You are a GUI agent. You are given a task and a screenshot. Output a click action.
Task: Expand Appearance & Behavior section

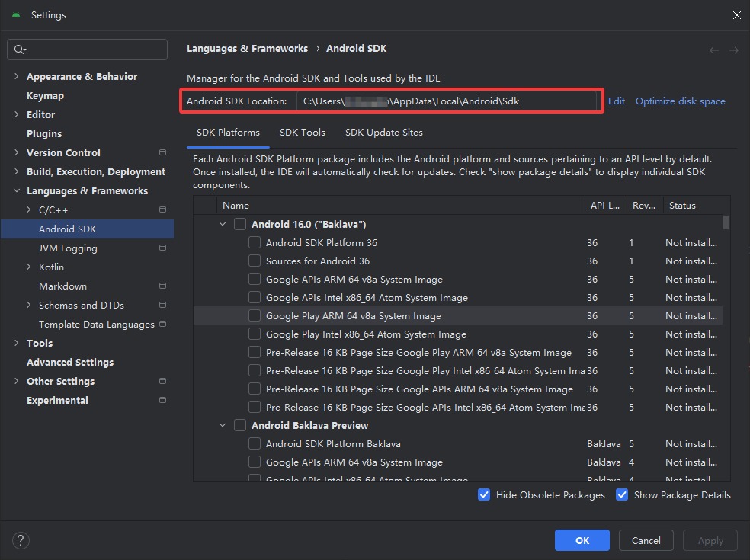17,76
